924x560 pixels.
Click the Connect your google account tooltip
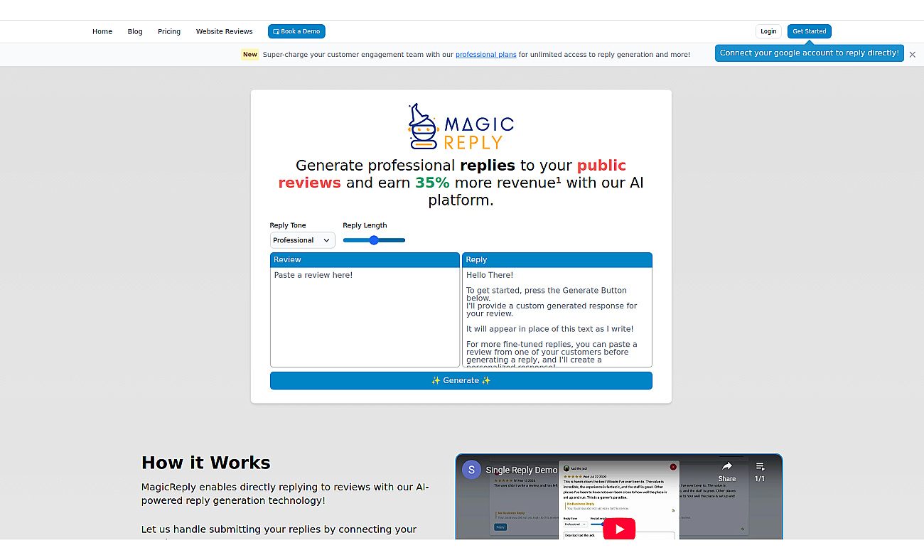pos(810,53)
